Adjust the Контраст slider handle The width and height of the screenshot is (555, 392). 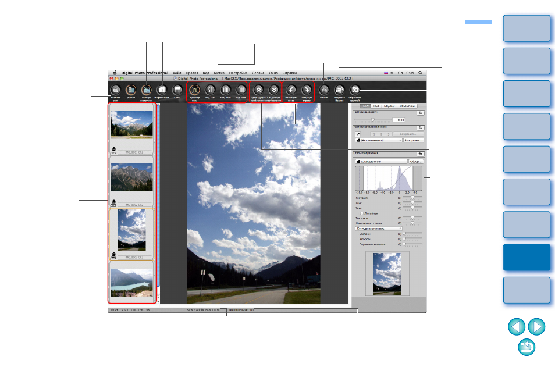click(412, 197)
